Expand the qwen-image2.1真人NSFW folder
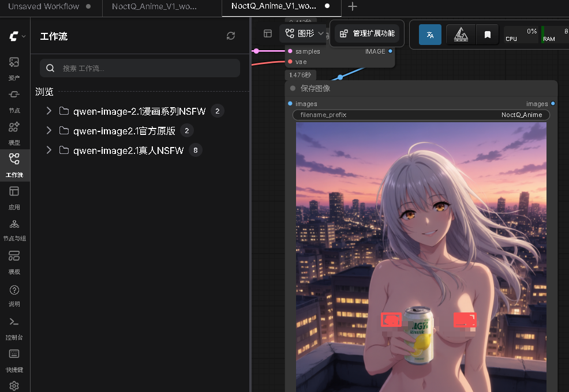 (x=49, y=150)
